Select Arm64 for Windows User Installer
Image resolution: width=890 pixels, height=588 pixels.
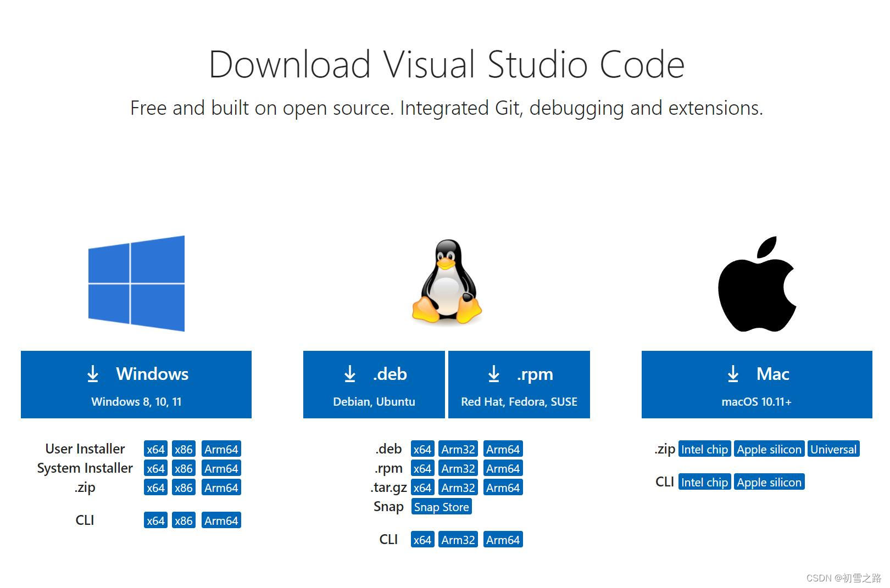pos(221,449)
